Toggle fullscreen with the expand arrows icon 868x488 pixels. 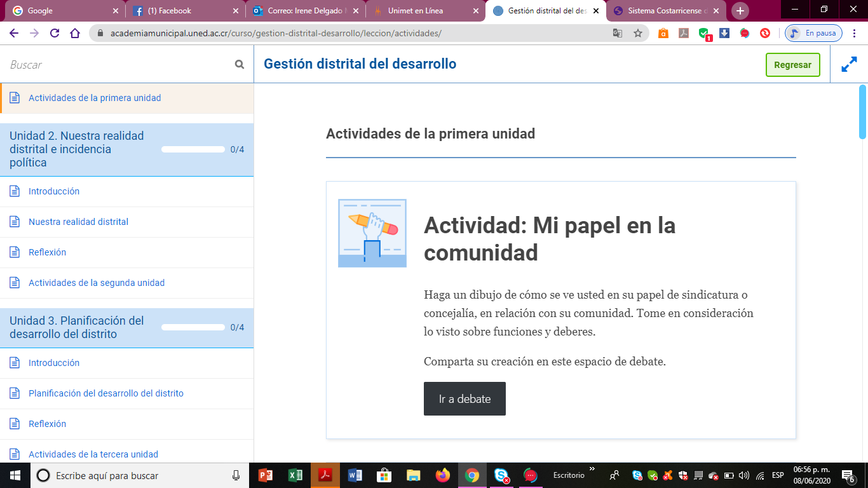[x=849, y=65]
